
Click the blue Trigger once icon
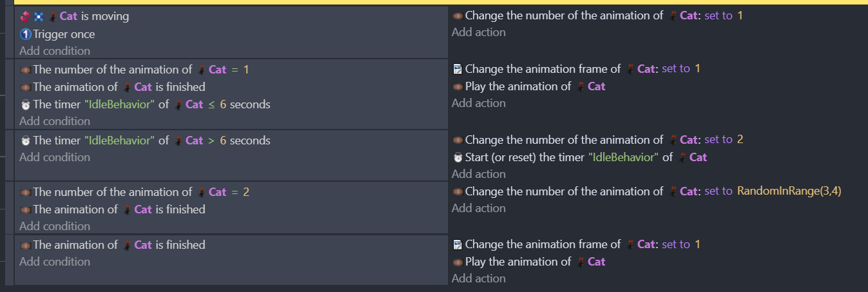(26, 34)
